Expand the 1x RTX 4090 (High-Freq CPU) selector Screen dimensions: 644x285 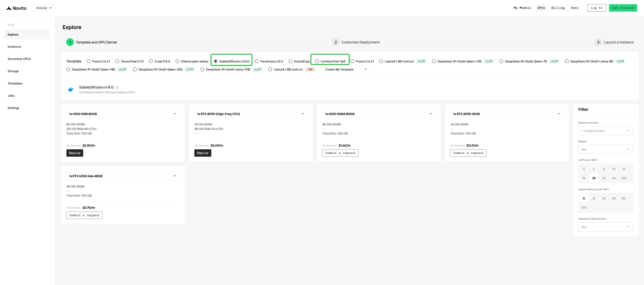251,114
